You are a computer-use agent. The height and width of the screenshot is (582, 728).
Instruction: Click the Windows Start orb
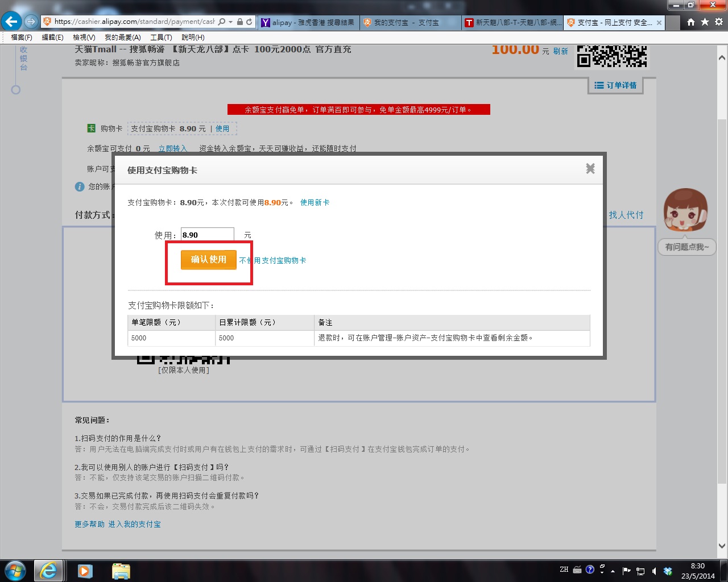(x=15, y=570)
